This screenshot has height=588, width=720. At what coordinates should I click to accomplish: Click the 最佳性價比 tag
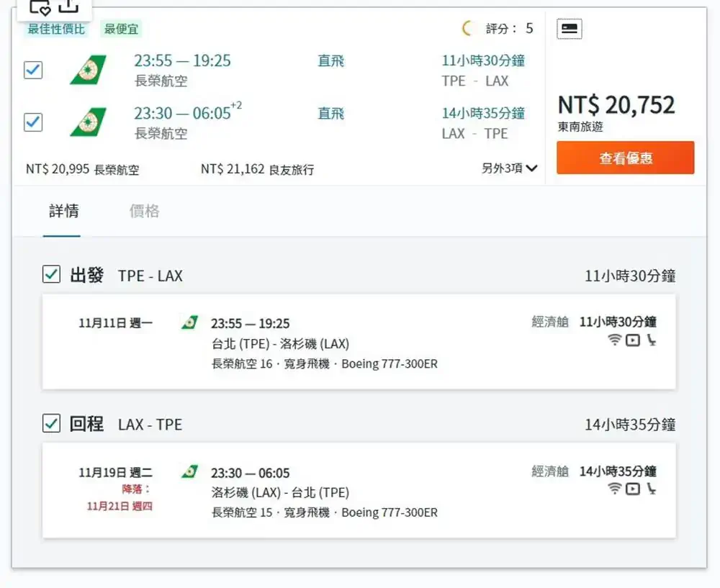click(56, 29)
